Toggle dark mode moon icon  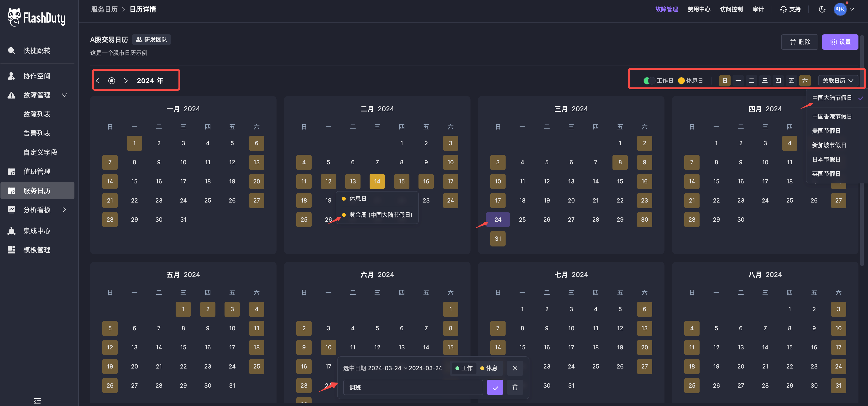coord(822,10)
